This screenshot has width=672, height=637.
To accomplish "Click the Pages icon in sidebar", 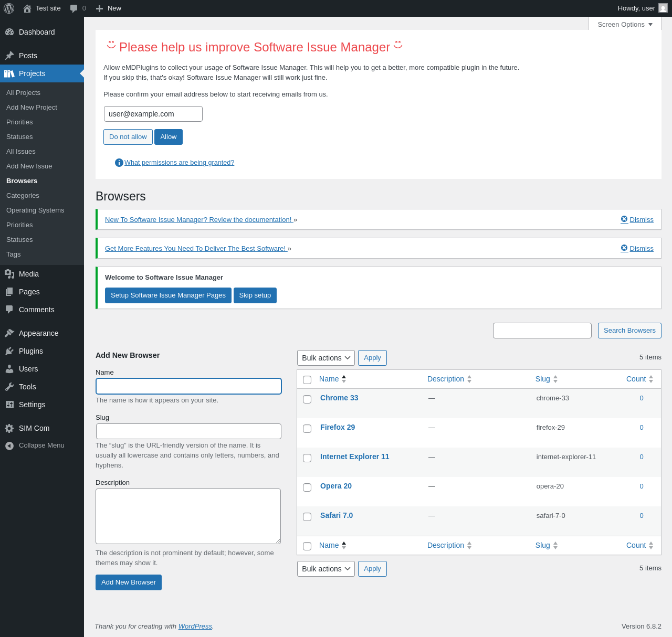I will (9, 292).
